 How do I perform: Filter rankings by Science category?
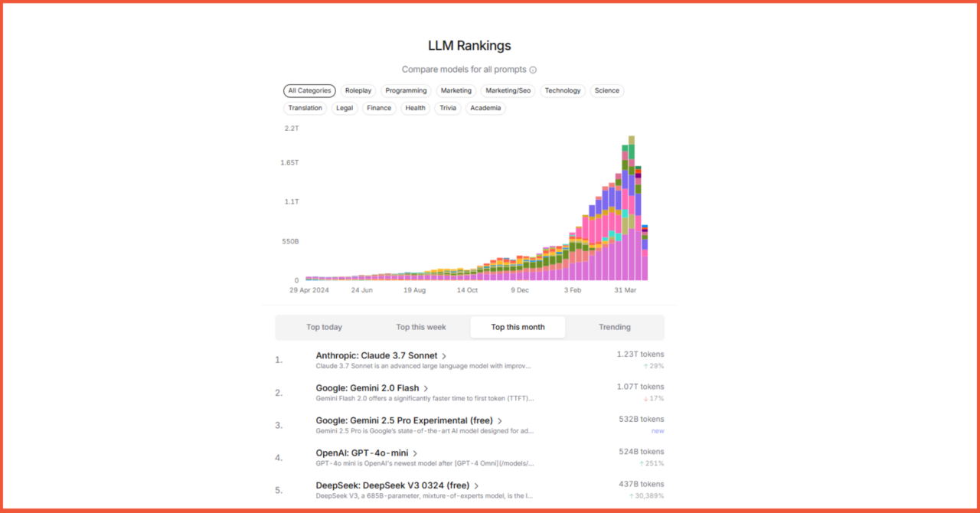(607, 90)
